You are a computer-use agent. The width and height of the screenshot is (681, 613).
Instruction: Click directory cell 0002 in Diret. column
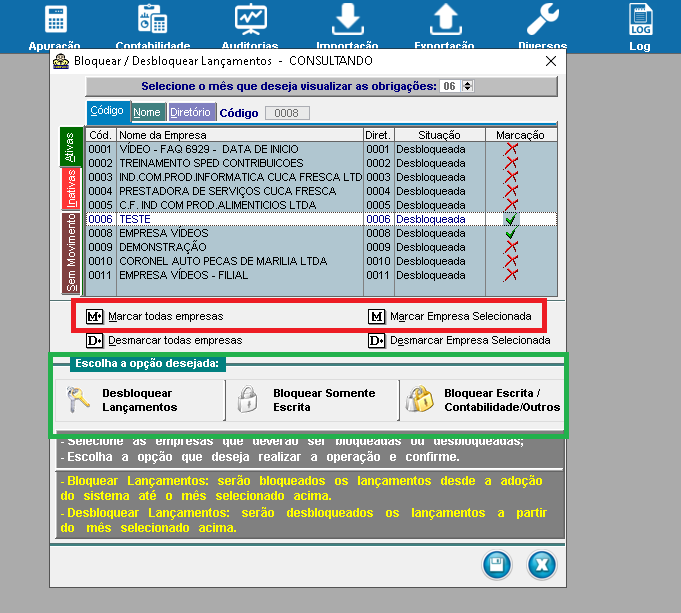pos(378,163)
